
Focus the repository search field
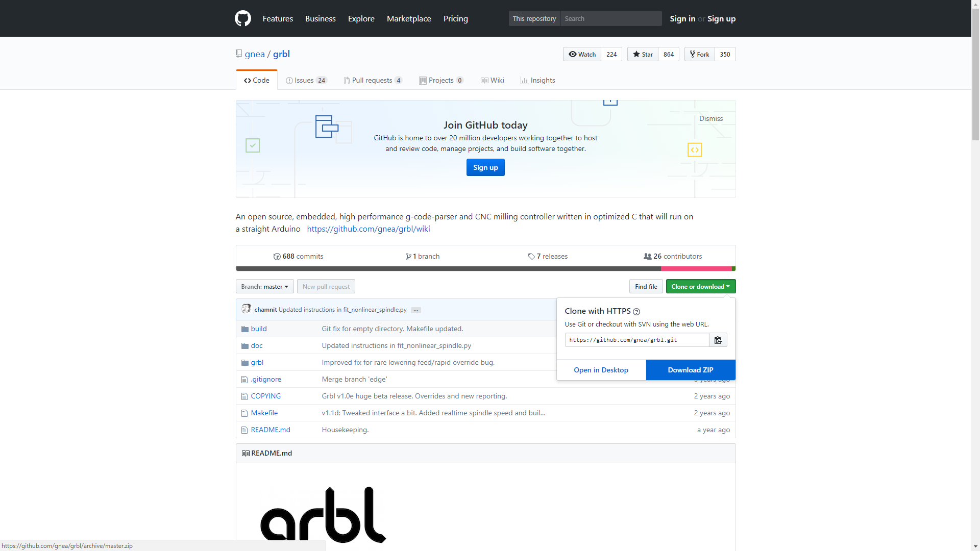click(x=610, y=18)
